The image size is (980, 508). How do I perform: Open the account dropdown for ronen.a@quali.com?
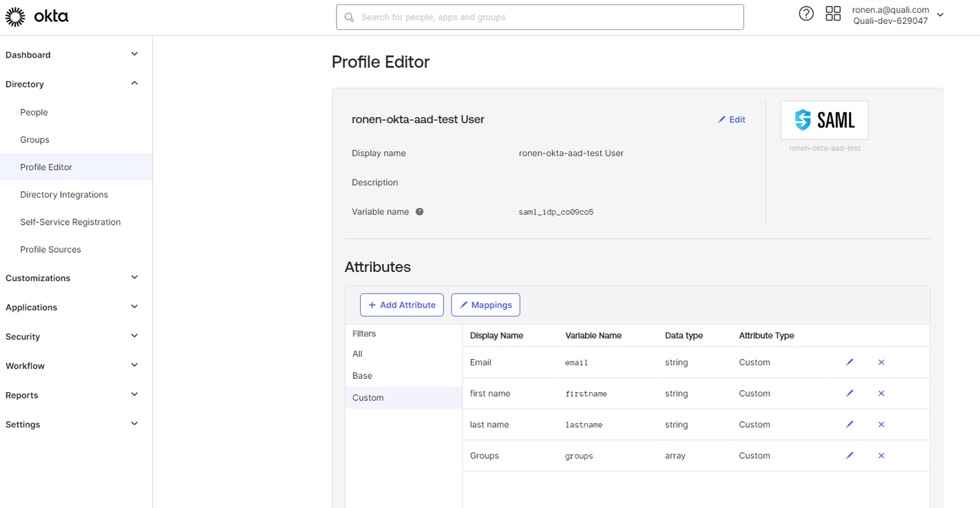coord(940,14)
